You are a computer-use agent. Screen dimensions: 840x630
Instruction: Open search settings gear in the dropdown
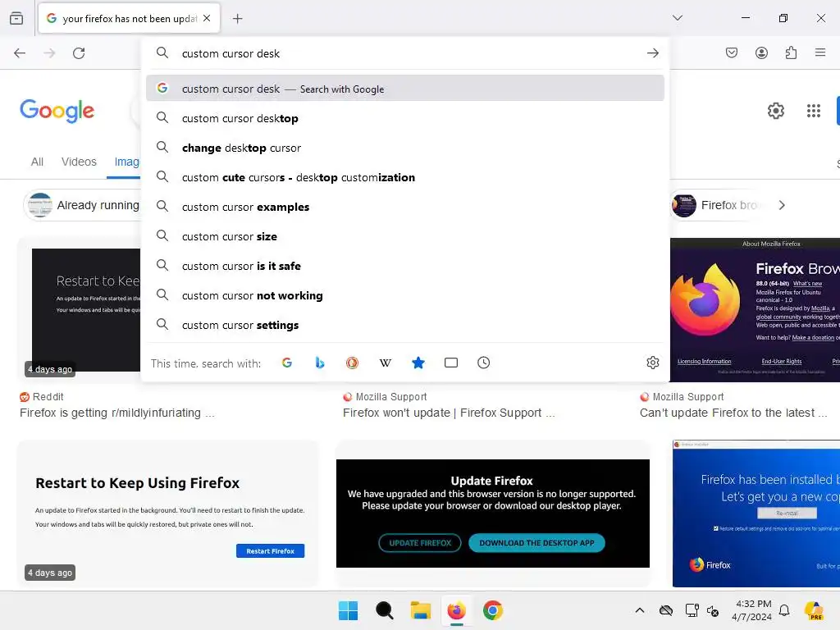652,363
